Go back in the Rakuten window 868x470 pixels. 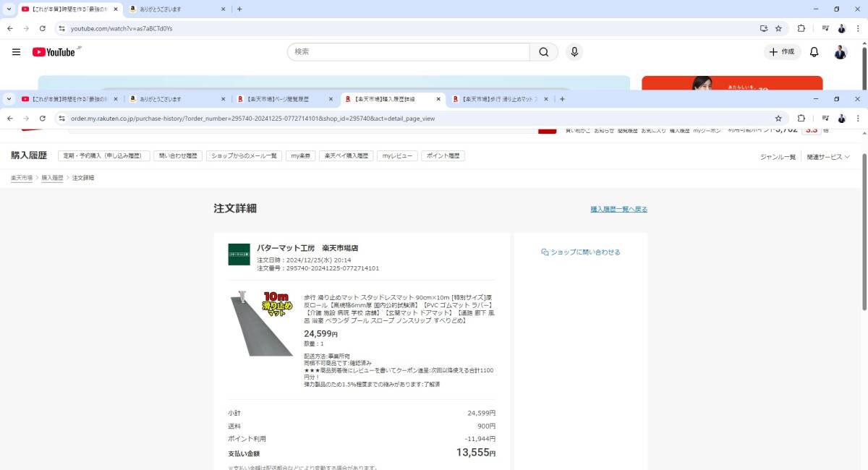(9, 118)
